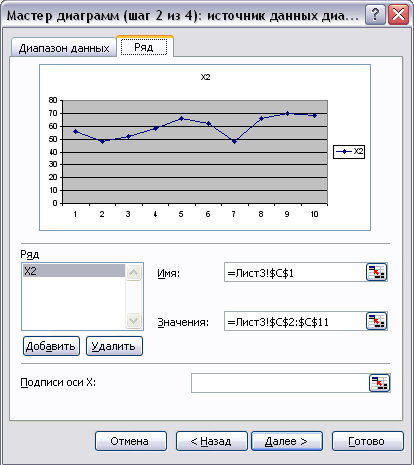The width and height of the screenshot is (414, 465).
Task: Click the help question mark button
Action: coord(375,15)
